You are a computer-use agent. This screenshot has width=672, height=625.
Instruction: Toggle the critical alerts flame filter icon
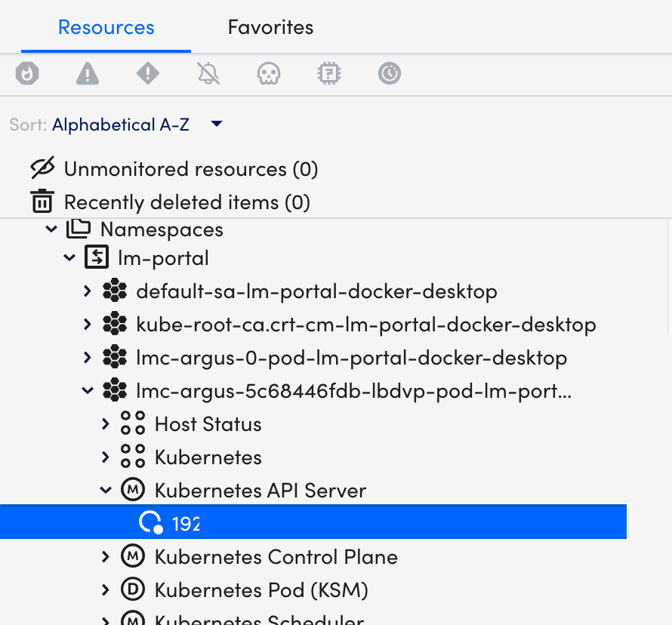pyautogui.click(x=27, y=73)
